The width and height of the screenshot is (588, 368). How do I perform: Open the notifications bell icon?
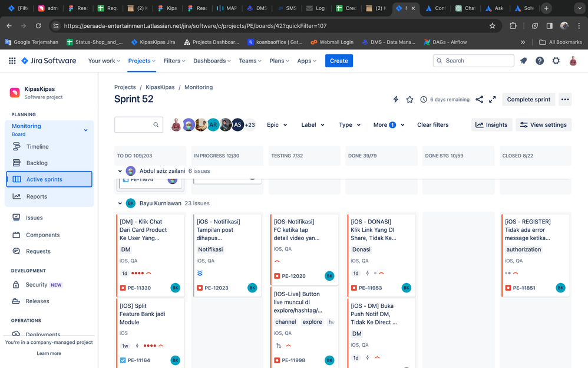[524, 61]
